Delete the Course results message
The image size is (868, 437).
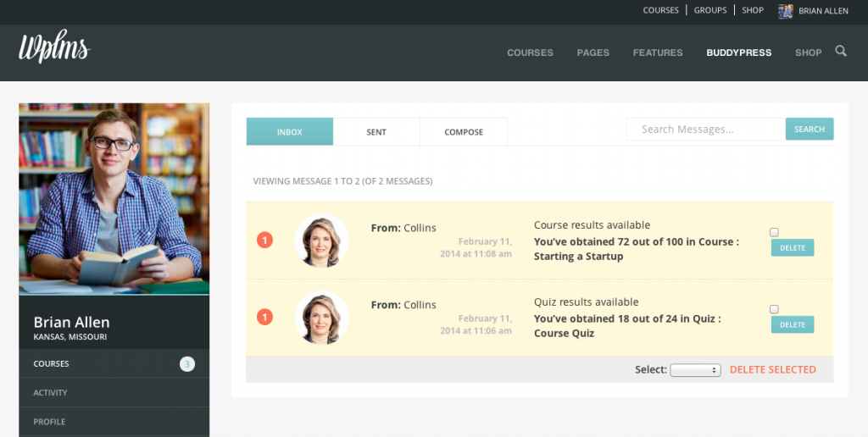792,248
